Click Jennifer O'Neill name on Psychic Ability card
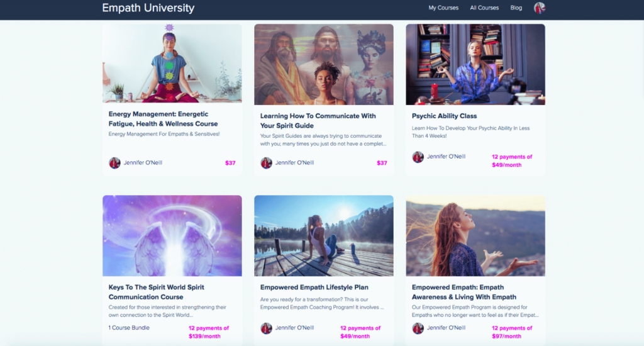Image resolution: width=644 pixels, height=346 pixels. pyautogui.click(x=446, y=157)
